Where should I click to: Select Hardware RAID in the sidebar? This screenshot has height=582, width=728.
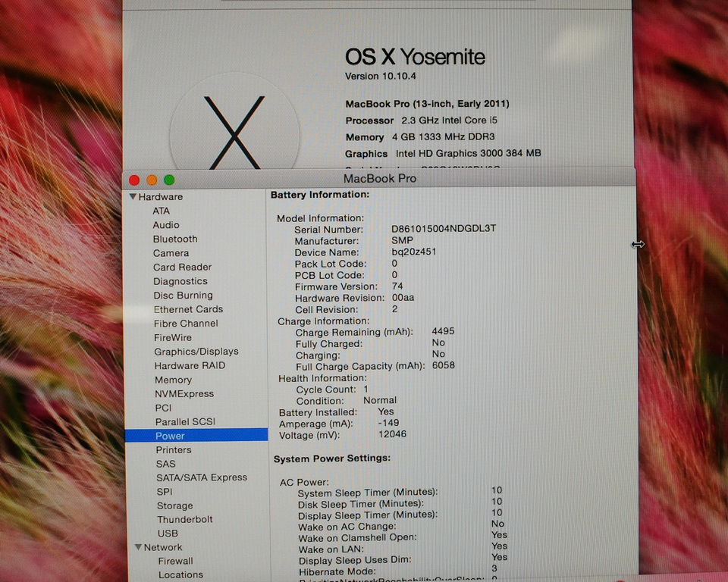point(190,366)
